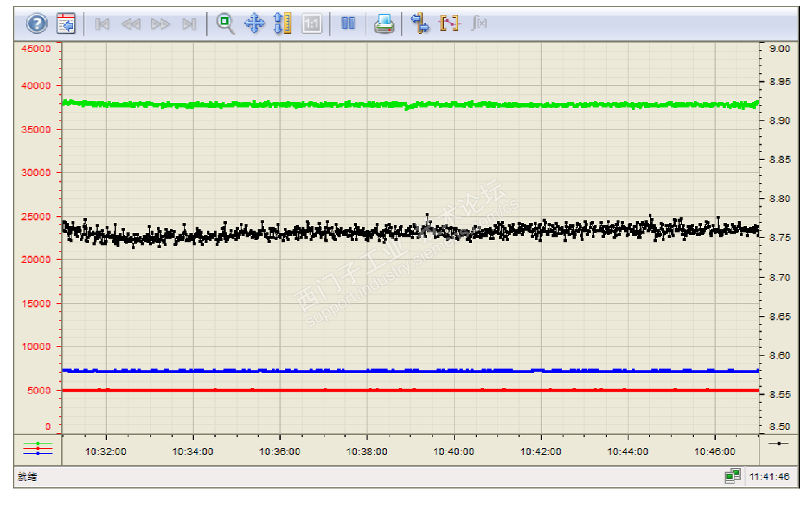Go to the previous data record
The height and width of the screenshot is (506, 812).
tap(131, 24)
